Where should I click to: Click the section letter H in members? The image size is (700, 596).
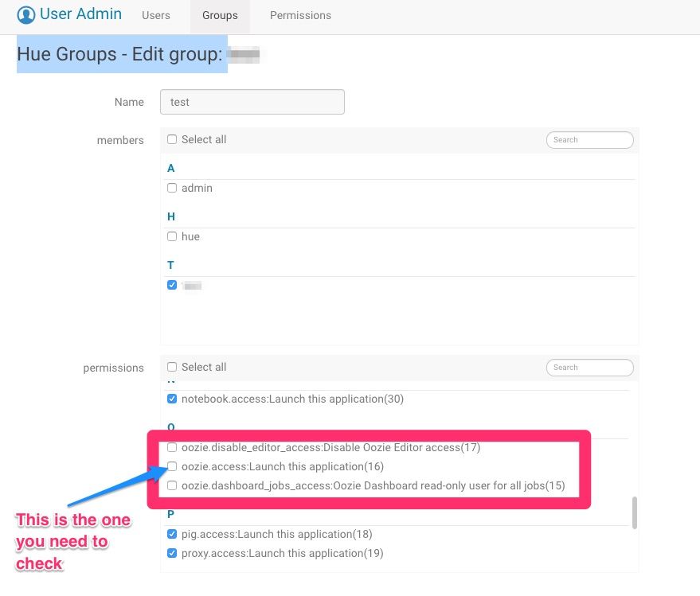click(171, 216)
